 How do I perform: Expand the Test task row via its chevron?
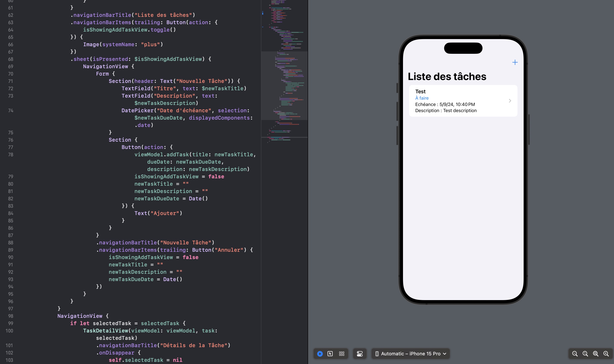[x=510, y=101]
